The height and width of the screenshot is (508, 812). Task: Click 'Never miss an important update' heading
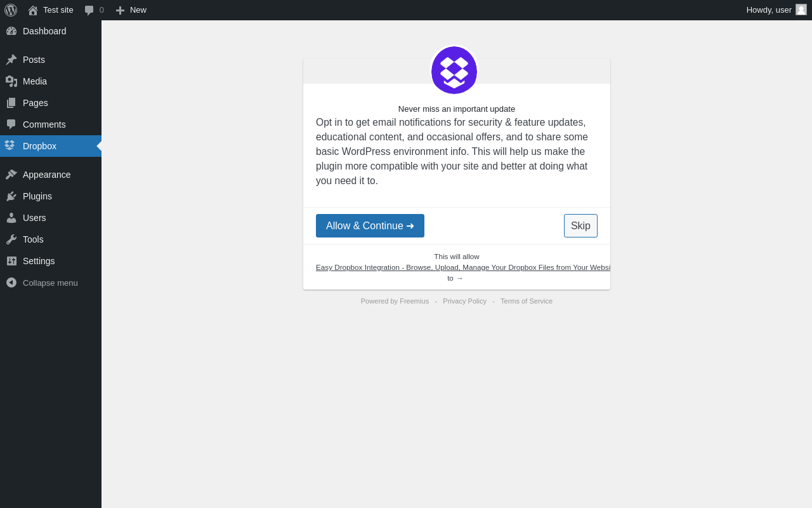(457, 109)
